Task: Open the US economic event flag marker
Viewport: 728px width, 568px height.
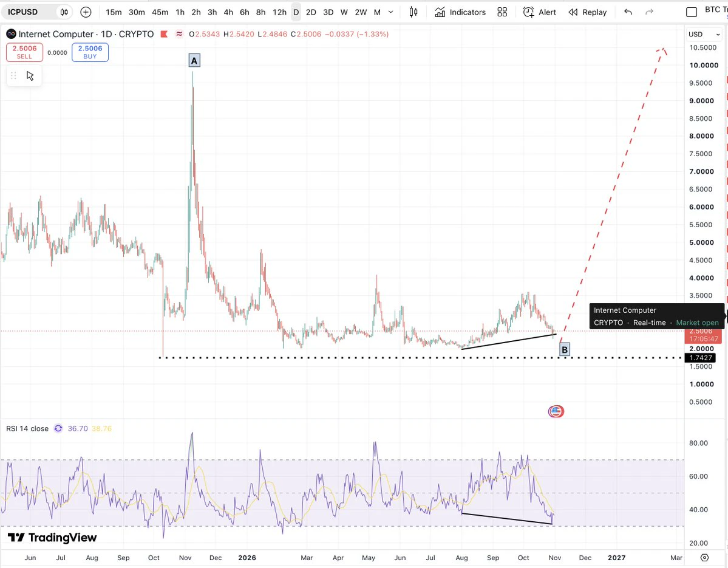Action: (556, 411)
